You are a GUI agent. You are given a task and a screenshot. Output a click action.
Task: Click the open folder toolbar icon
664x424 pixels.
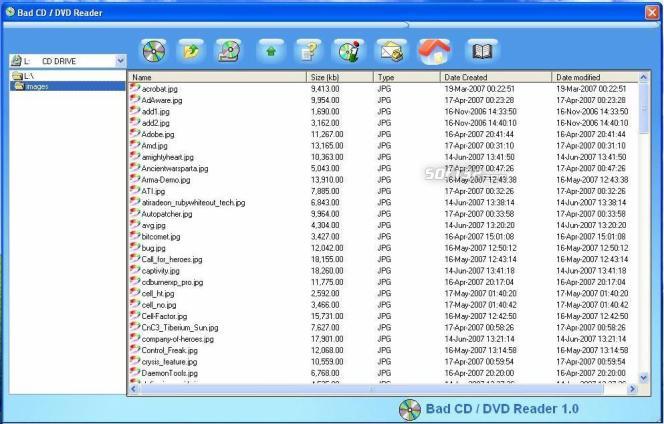191,52
